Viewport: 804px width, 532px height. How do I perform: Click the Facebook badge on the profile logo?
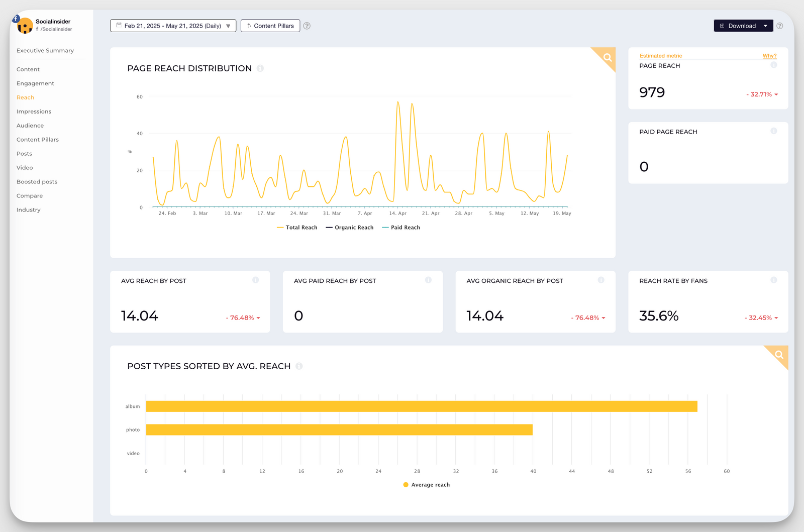pyautogui.click(x=15, y=18)
